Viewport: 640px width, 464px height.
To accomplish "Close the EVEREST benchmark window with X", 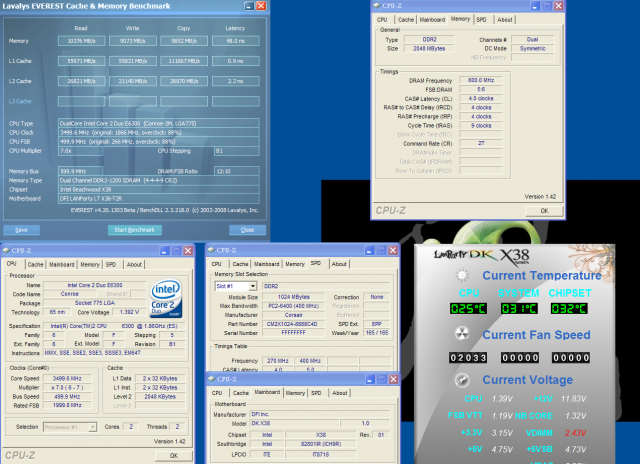I will pos(261,6).
